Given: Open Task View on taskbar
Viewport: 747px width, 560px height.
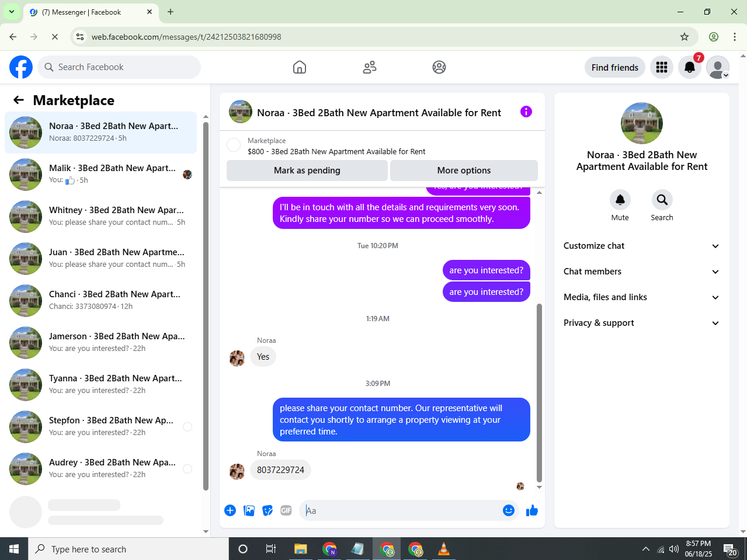Looking at the screenshot, I should coord(271,549).
